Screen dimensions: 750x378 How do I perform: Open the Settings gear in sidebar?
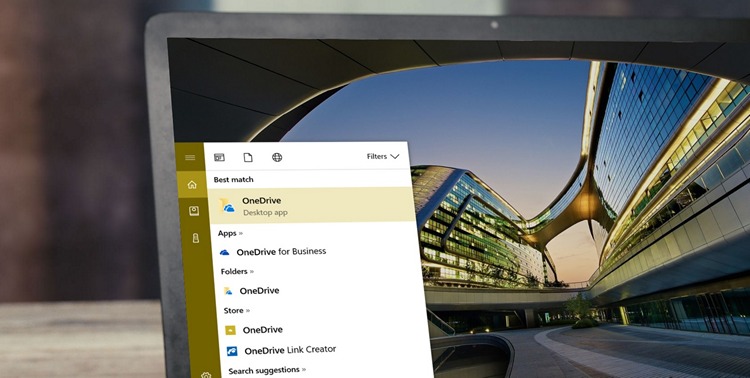pos(206,375)
